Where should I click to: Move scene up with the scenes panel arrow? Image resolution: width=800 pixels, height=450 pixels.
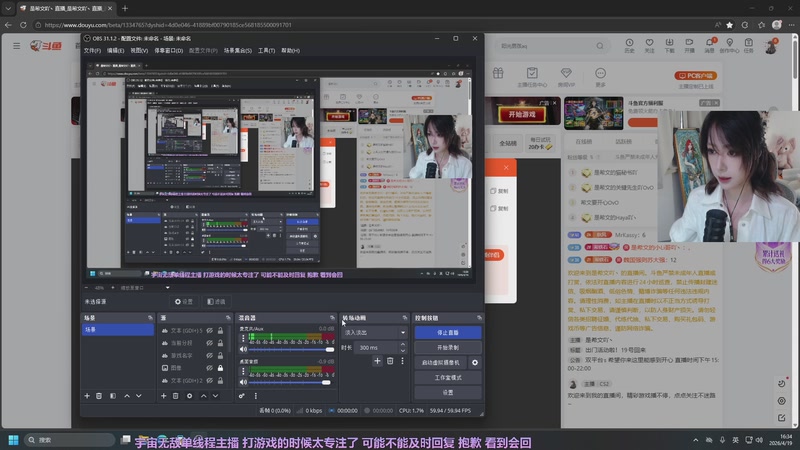127,396
